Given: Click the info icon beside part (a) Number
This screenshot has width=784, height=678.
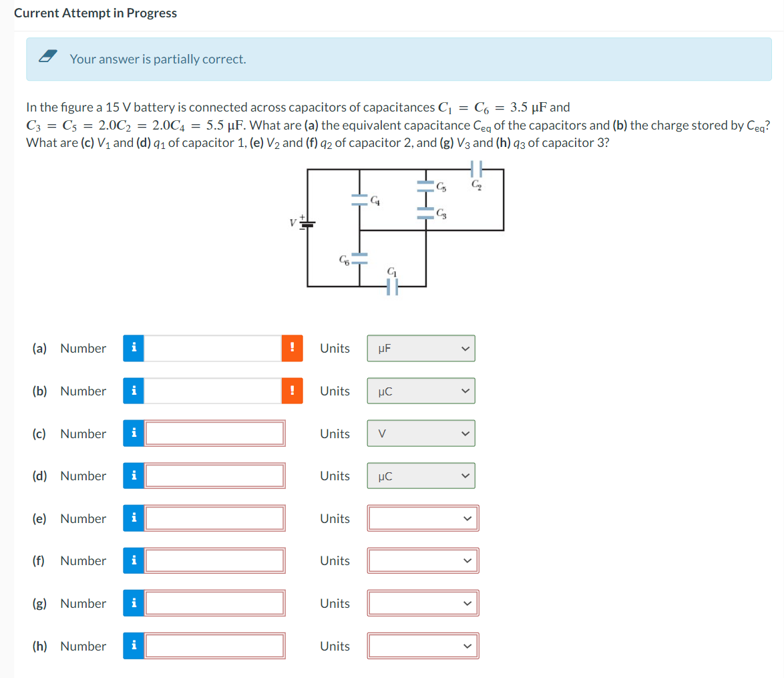Looking at the screenshot, I should [133, 348].
